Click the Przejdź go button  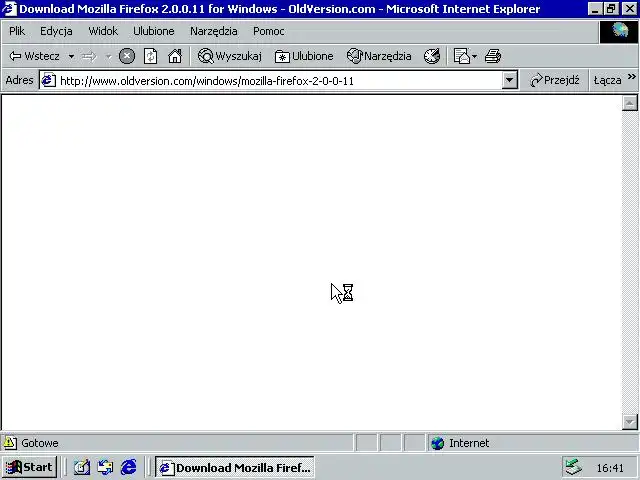click(555, 80)
